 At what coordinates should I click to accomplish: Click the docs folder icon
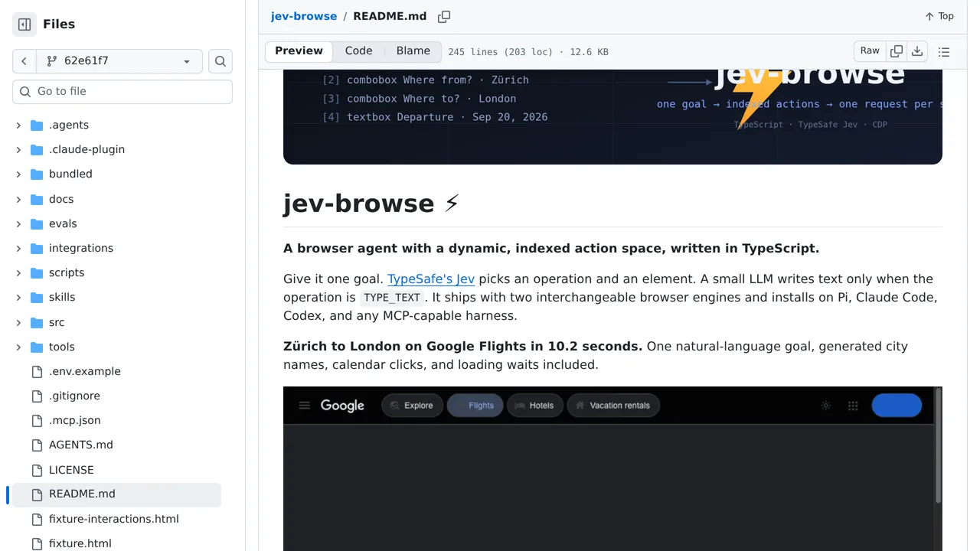click(x=37, y=199)
